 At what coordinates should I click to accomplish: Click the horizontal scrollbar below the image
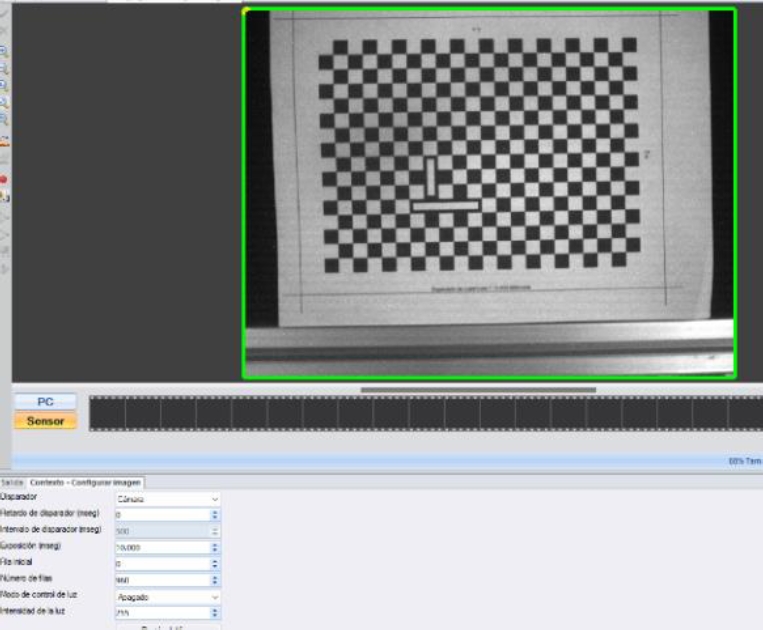pyautogui.click(x=478, y=389)
